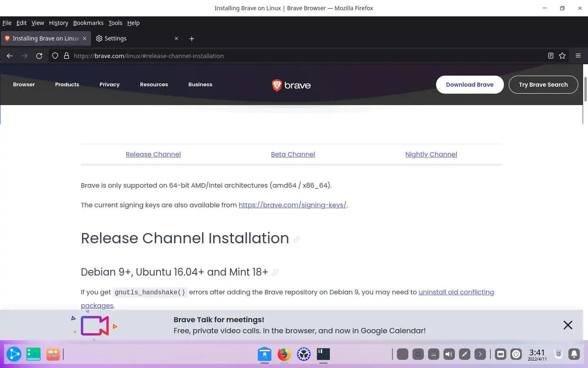Screen dimensions: 588x368
Task: Click the Download Brave button
Action: (470, 85)
